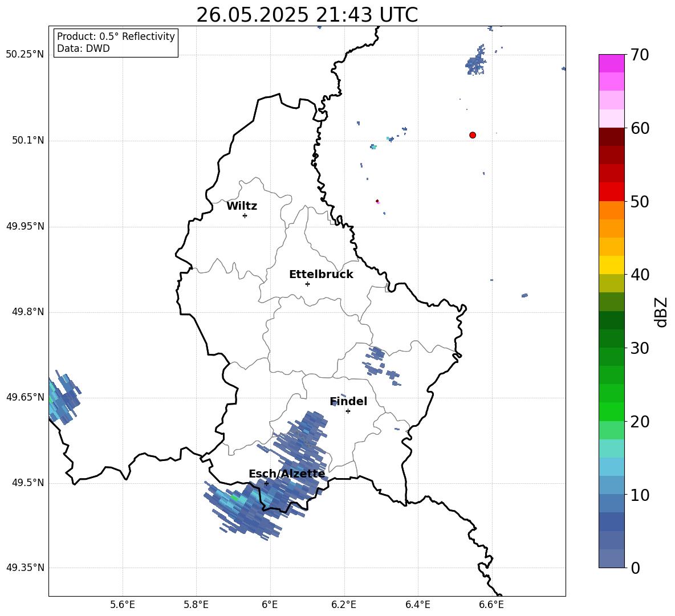
Task: Click the Data: DWD text
Action: 83,48
